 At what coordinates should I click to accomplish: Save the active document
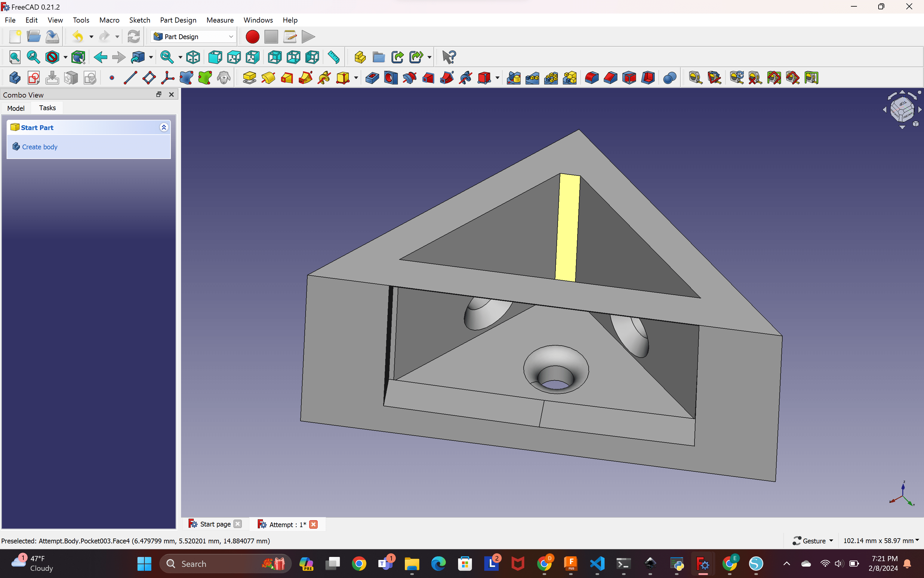click(52, 37)
